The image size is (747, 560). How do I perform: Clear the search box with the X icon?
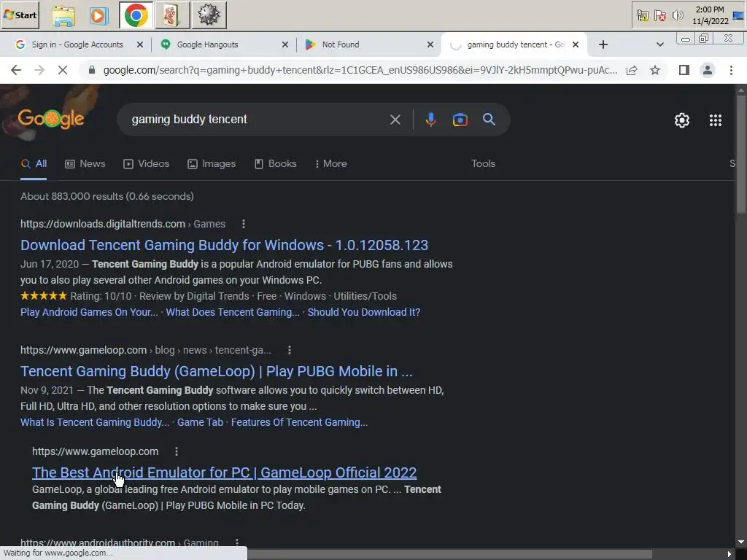click(395, 120)
